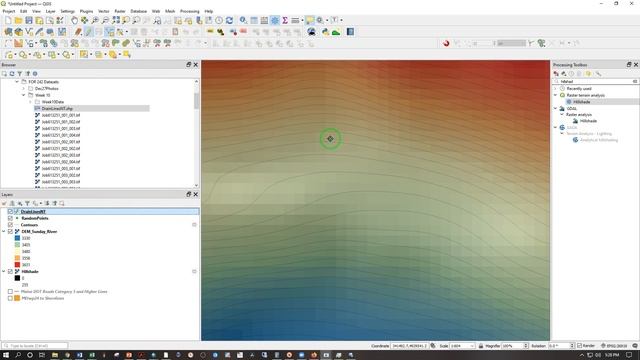Enable Maine DOT Roads layer checkbox
This screenshot has height=360, width=640.
tap(10, 291)
